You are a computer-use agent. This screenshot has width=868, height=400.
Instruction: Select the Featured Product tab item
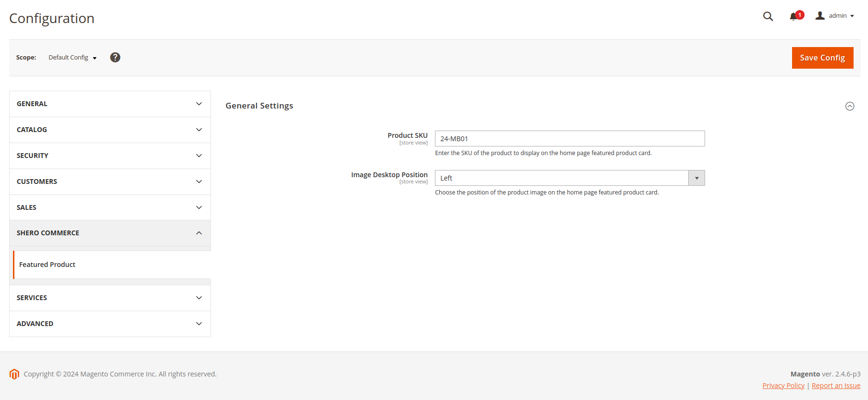(x=47, y=265)
